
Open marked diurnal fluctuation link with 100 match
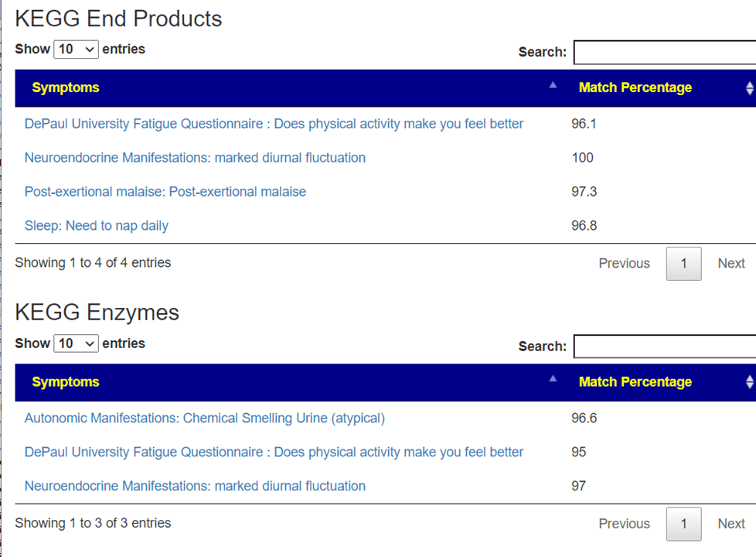(195, 158)
